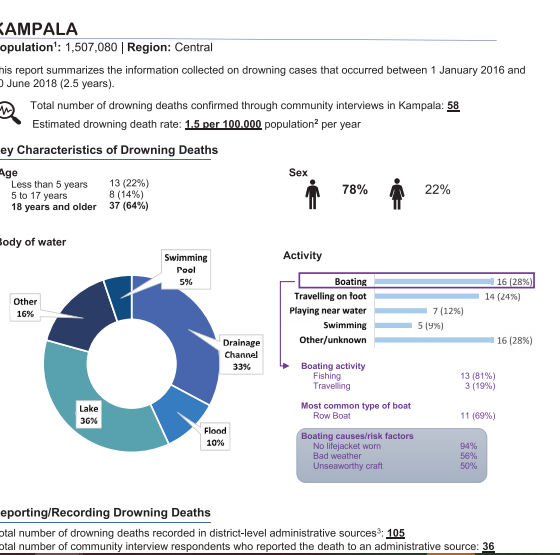Image resolution: width=560 pixels, height=555 pixels.
Task: Click the underlined 105 recorded deaths number
Action: coord(396,533)
